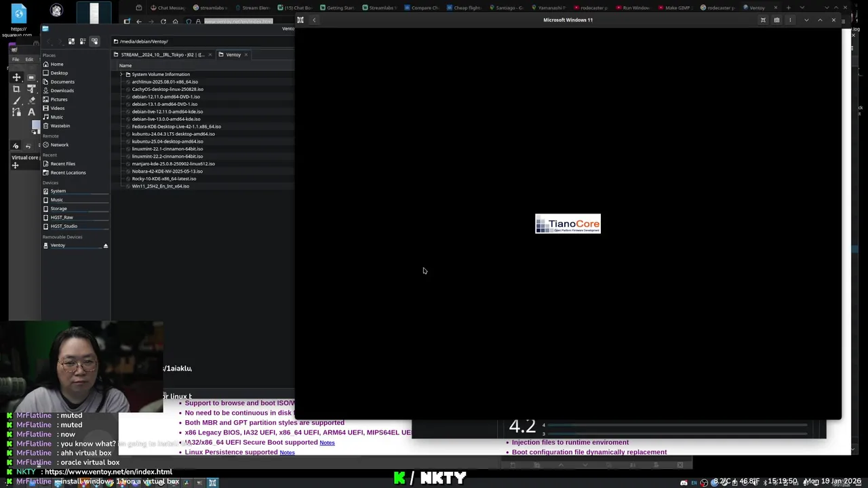
Task: Select Nobara-42-KDE-NV-2025-05-13.iso
Action: [167, 171]
